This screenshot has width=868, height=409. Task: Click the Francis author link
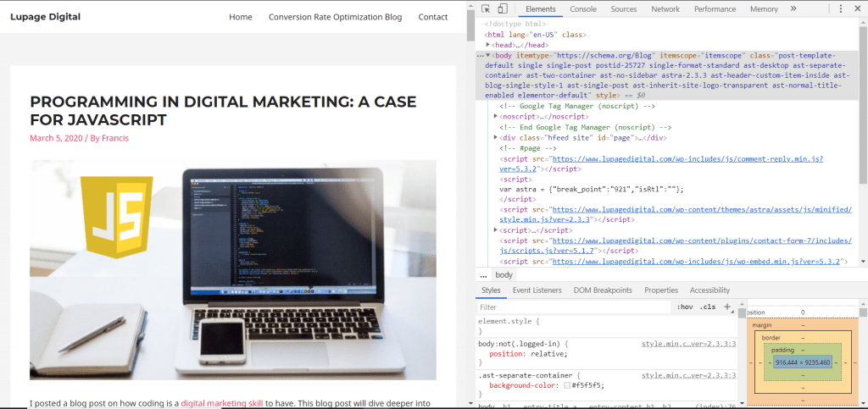pos(115,138)
